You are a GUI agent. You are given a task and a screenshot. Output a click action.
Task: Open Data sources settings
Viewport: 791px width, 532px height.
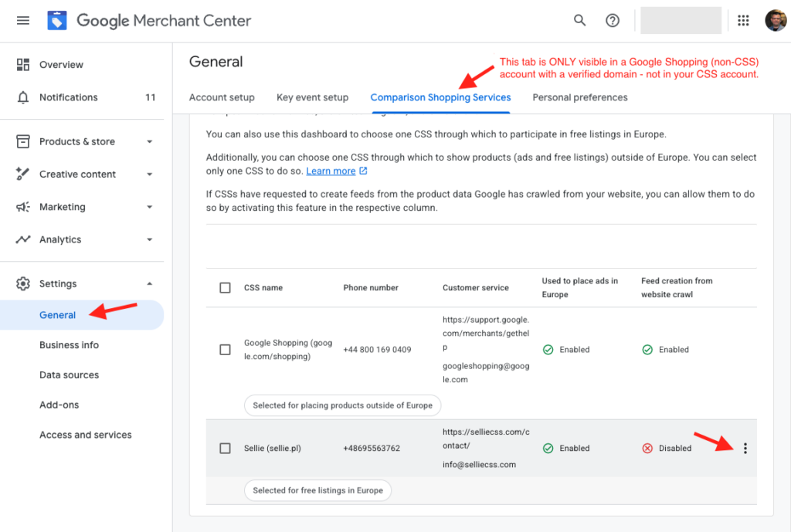[69, 374]
